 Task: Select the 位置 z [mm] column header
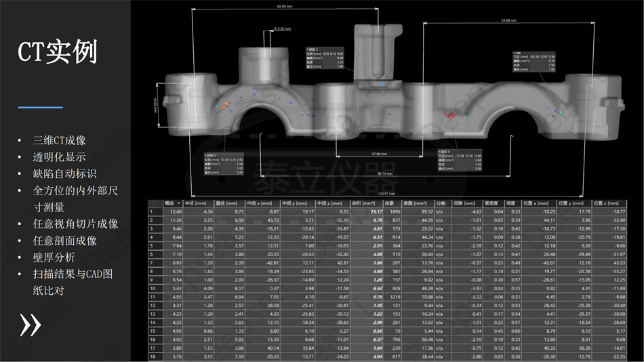pyautogui.click(x=607, y=203)
